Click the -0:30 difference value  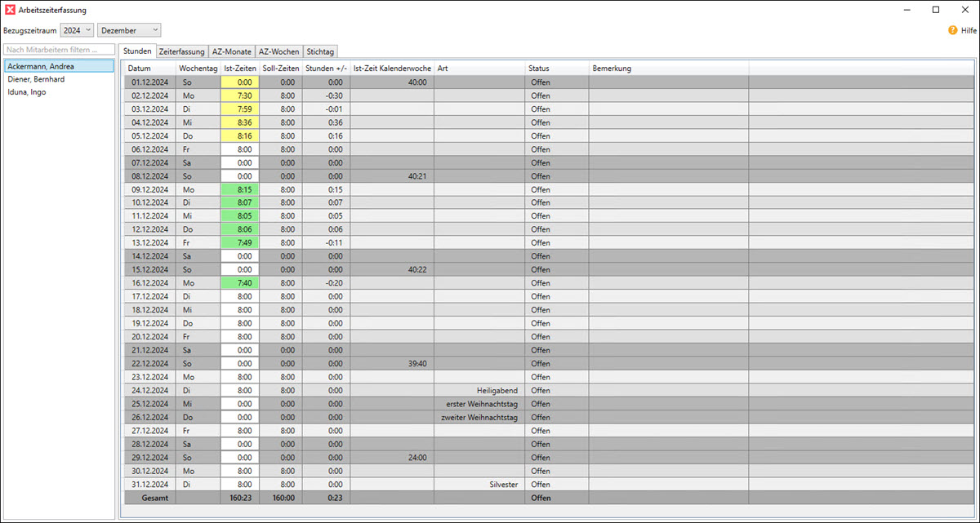pyautogui.click(x=333, y=95)
